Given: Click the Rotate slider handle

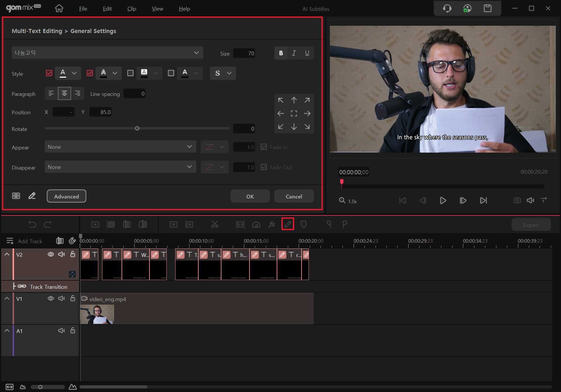Looking at the screenshot, I should coord(137,128).
